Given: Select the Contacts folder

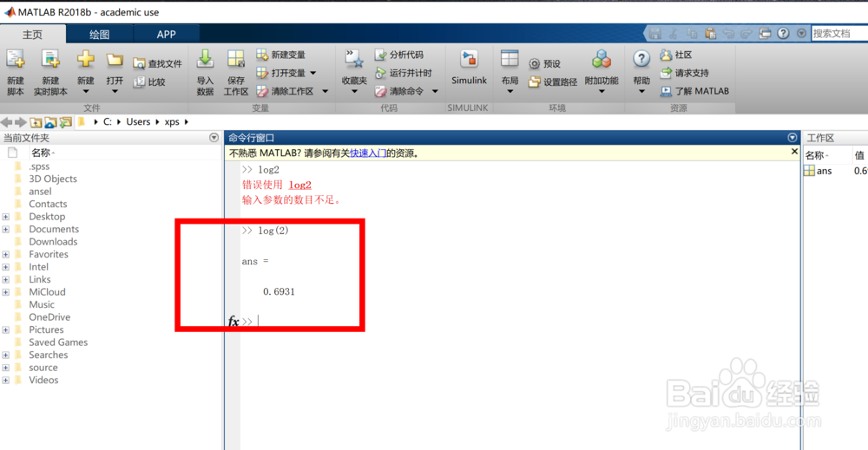Looking at the screenshot, I should 48,204.
